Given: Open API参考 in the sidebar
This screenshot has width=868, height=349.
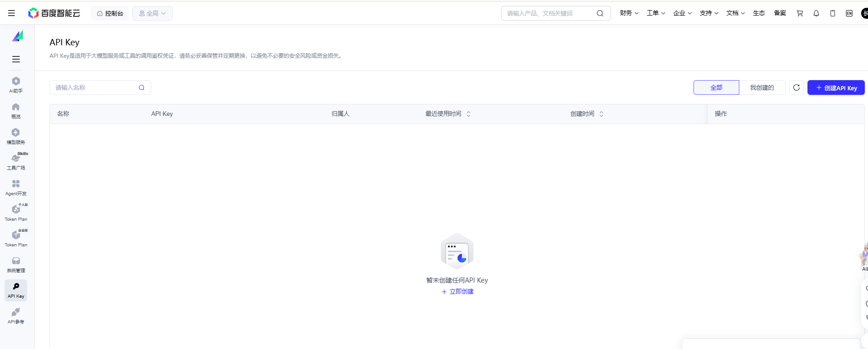Looking at the screenshot, I should (x=16, y=316).
